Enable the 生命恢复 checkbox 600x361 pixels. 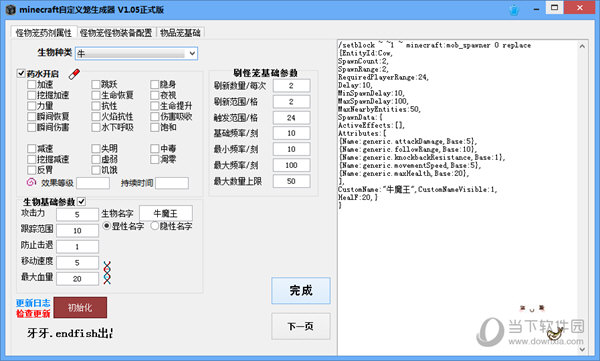click(96, 95)
